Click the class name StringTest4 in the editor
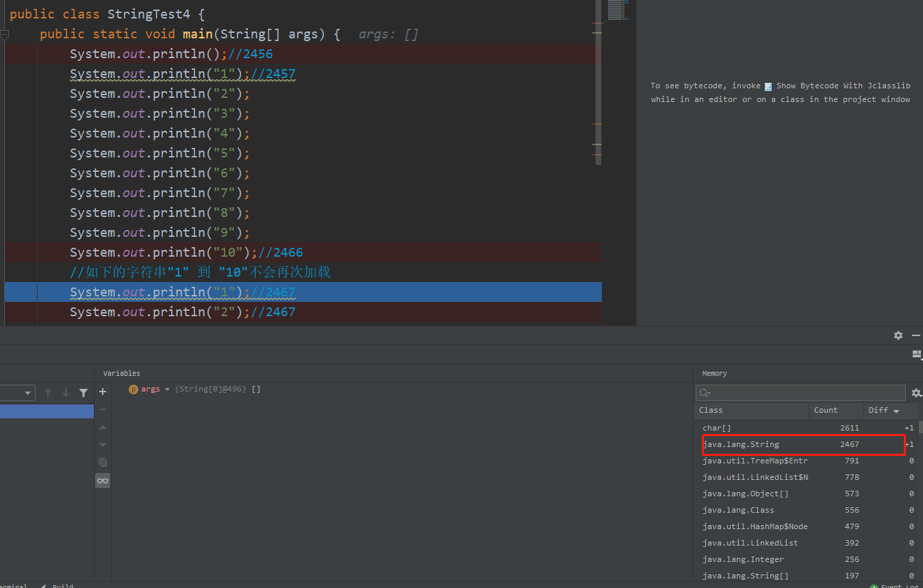This screenshot has width=923, height=588. point(149,14)
